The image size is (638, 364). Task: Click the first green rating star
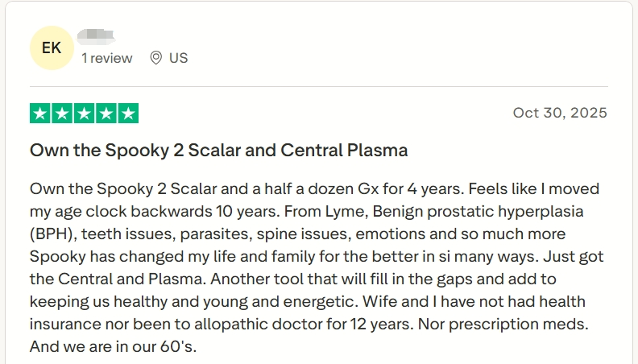pyautogui.click(x=40, y=114)
